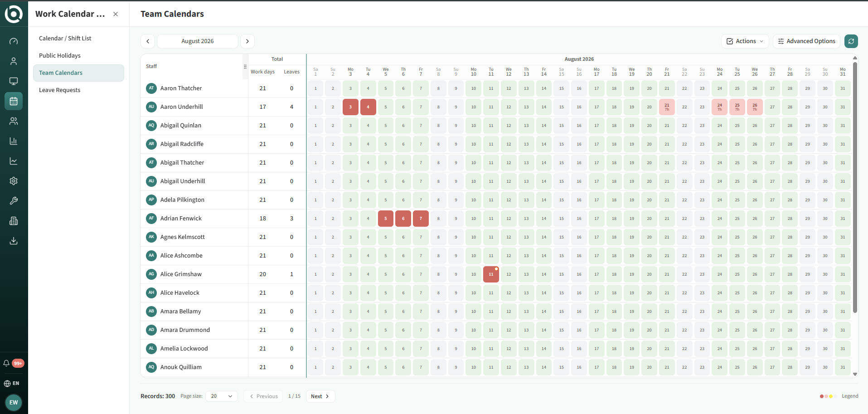This screenshot has height=414, width=868.
Task: Click the vertical scrollbar of the calendar grid
Action: coord(855,187)
